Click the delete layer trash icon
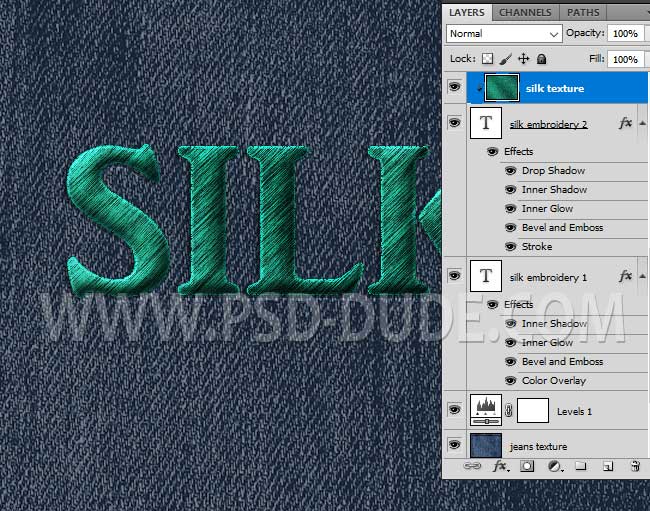The height and width of the screenshot is (511, 650). click(x=635, y=466)
